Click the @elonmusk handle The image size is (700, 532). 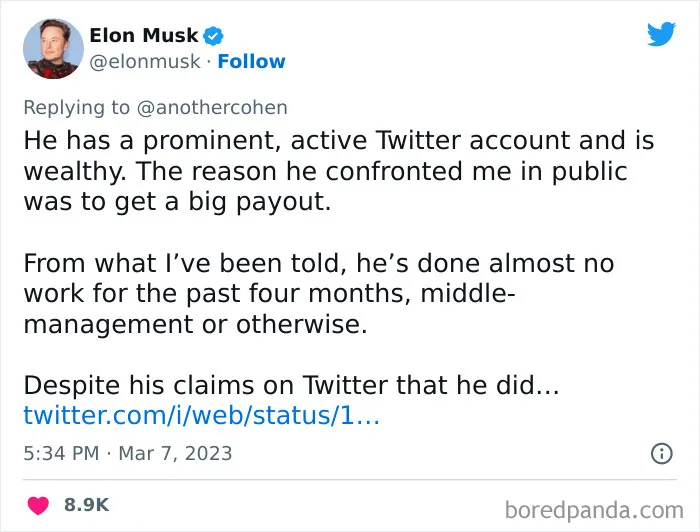(x=145, y=62)
